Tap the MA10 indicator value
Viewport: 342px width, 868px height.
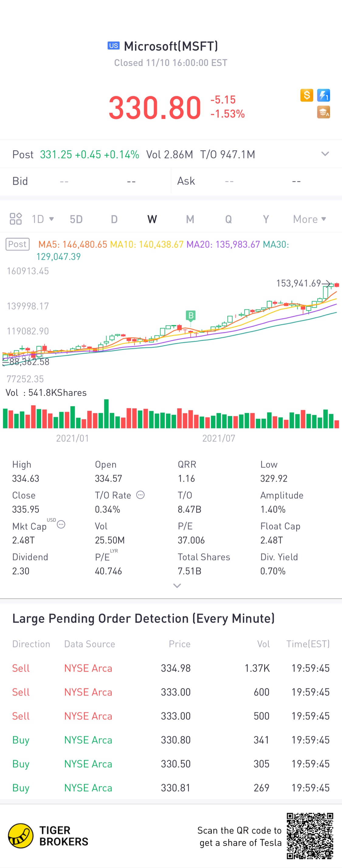click(147, 244)
